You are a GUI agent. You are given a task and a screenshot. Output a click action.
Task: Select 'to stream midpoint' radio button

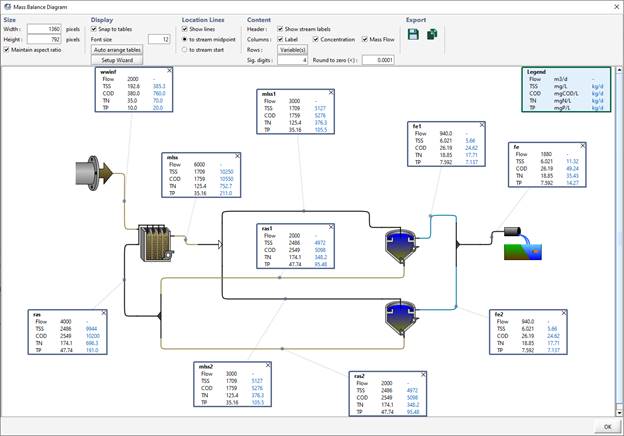coord(185,39)
